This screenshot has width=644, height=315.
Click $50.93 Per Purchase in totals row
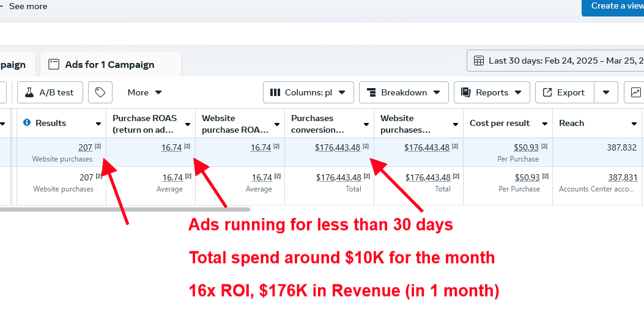pos(527,177)
